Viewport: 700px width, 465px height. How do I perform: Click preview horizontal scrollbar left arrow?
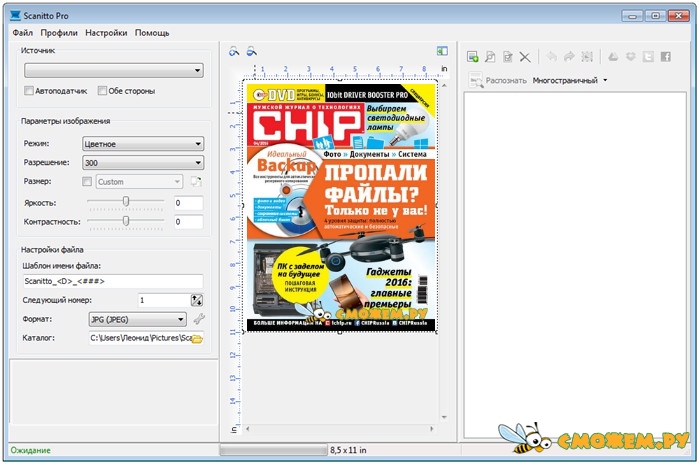248,429
